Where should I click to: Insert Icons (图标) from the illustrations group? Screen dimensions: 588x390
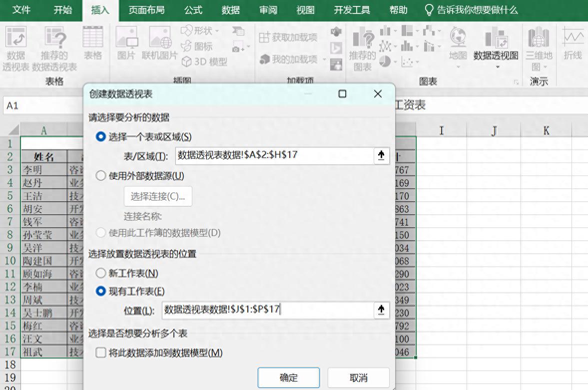click(x=197, y=46)
